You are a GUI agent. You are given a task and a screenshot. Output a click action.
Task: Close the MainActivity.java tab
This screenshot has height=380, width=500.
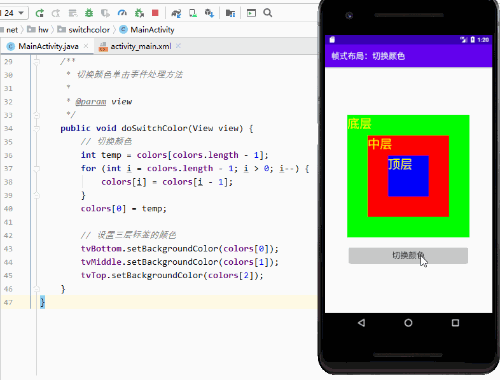86,46
